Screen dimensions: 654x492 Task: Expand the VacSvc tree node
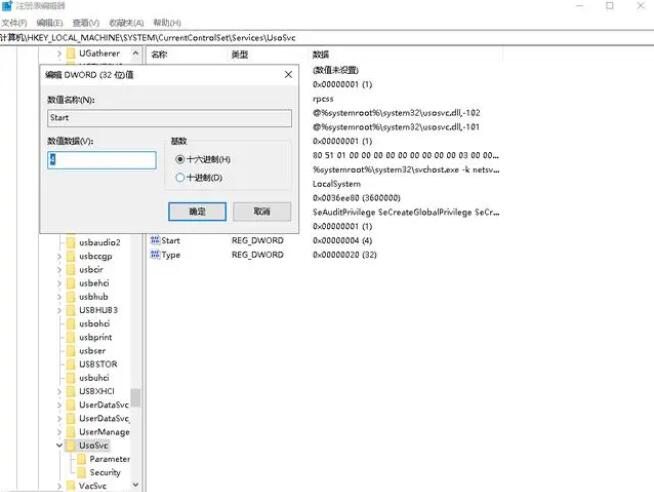click(59, 486)
